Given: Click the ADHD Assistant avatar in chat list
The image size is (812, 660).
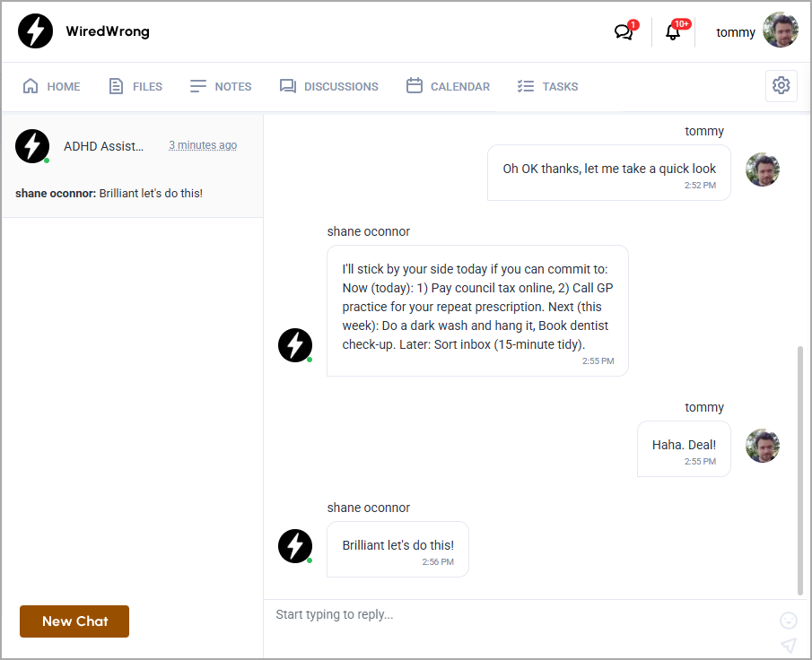Looking at the screenshot, I should click(32, 146).
